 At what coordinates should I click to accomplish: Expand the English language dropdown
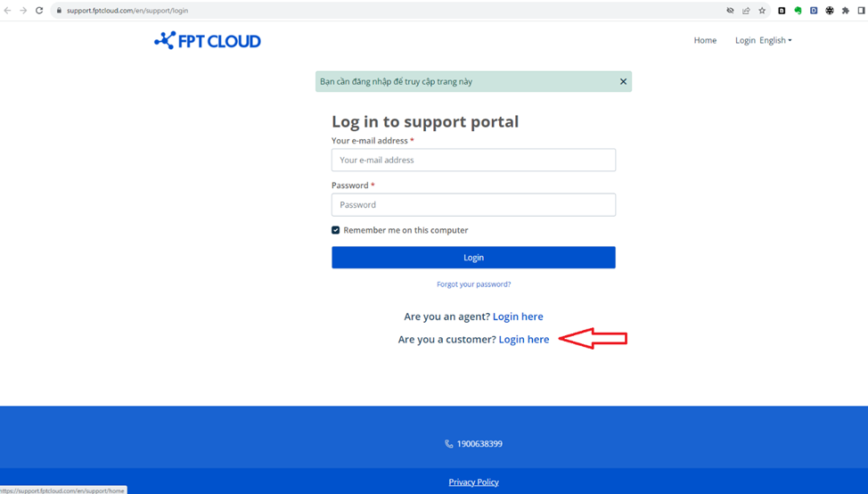tap(775, 40)
